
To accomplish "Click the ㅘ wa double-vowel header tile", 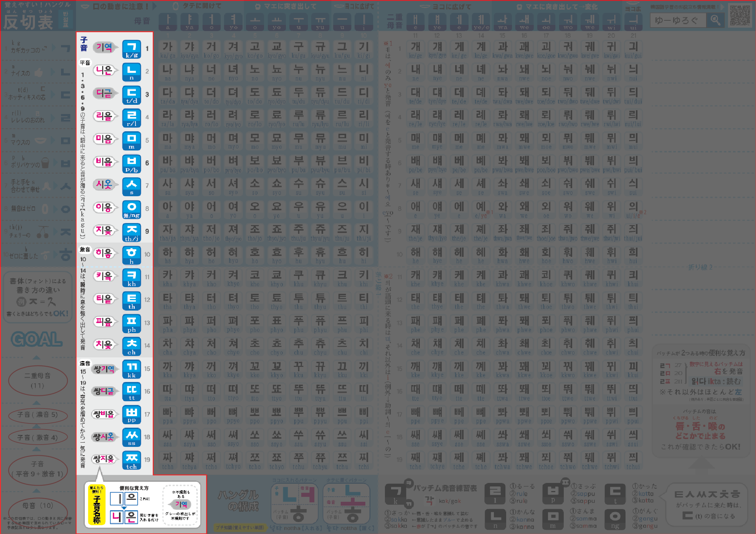I will tap(503, 21).
